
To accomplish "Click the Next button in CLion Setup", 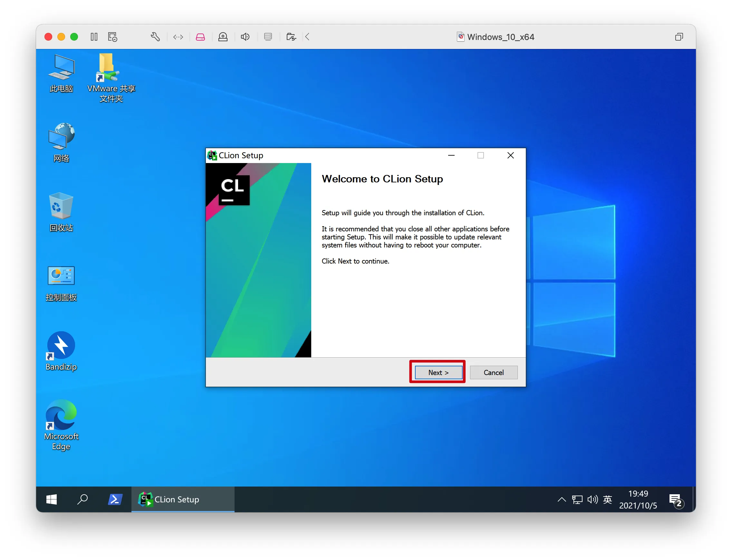I will [438, 372].
